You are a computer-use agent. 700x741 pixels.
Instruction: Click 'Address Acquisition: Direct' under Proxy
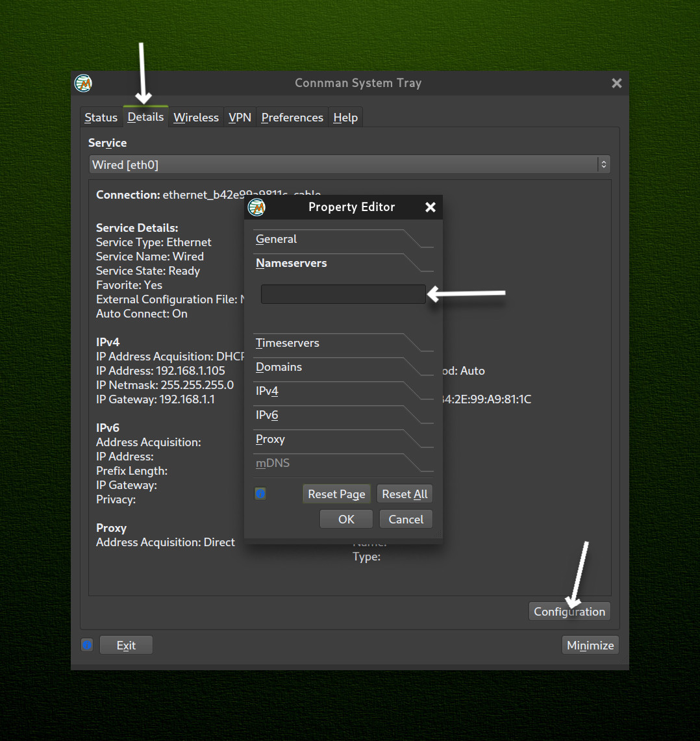click(166, 542)
